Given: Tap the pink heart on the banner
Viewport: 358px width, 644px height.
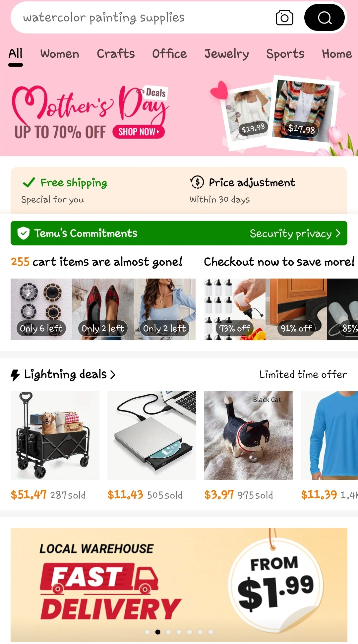Looking at the screenshot, I should 219,90.
